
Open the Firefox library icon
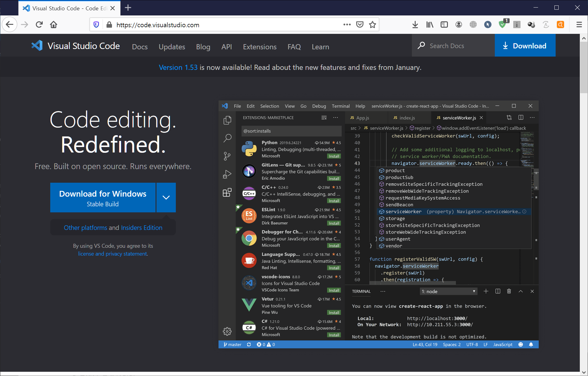point(429,25)
